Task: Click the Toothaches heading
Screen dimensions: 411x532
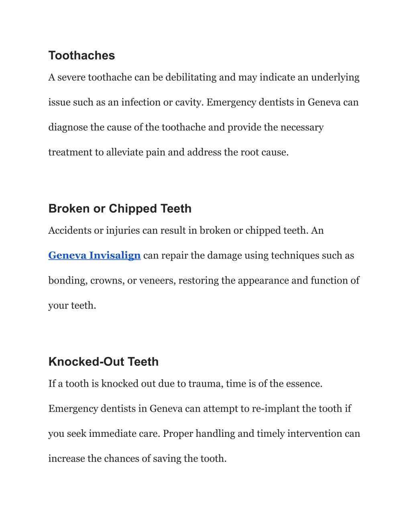Action: pos(81,55)
